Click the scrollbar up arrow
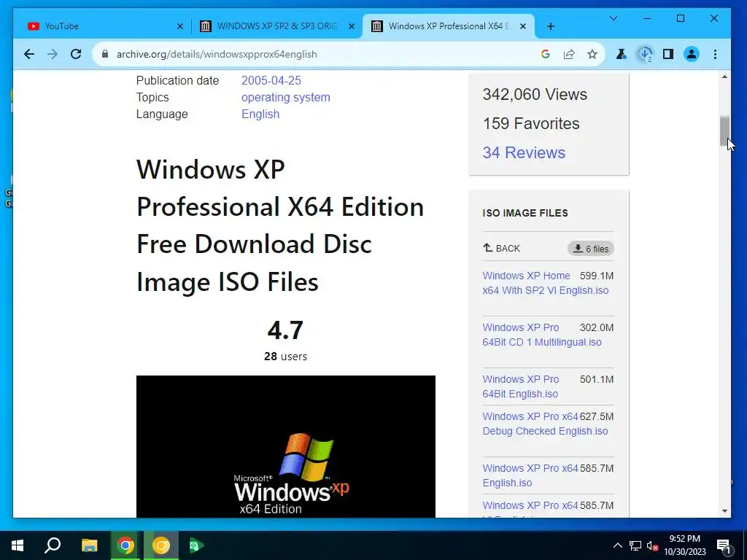 724,77
